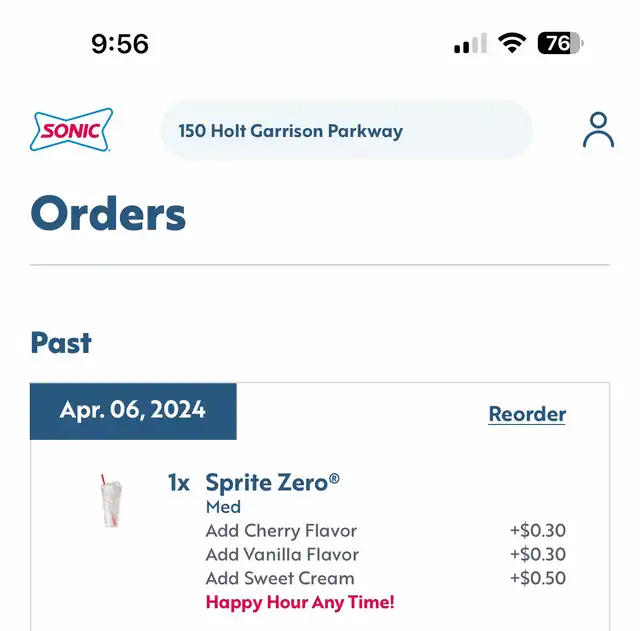Tap the Orders page heading
640x631 pixels.
pyautogui.click(x=108, y=213)
